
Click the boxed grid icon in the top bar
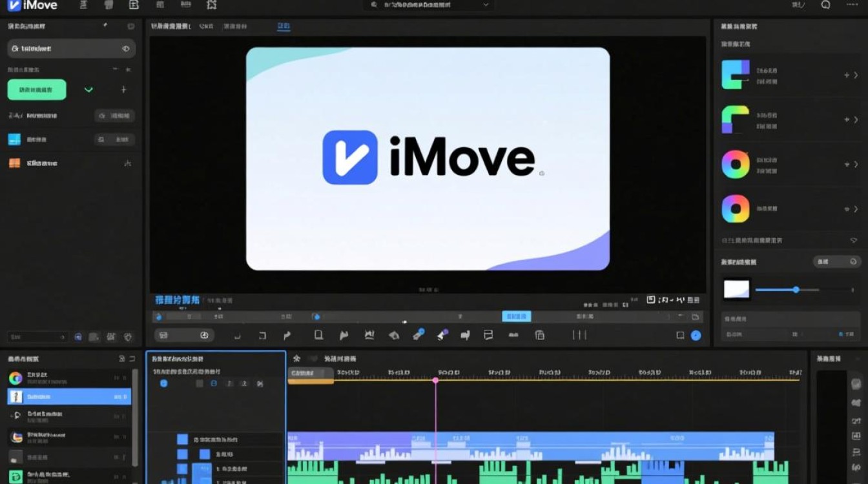(x=134, y=5)
